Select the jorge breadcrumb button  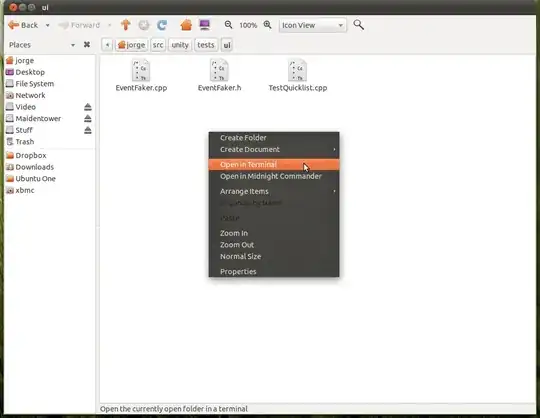pos(132,45)
